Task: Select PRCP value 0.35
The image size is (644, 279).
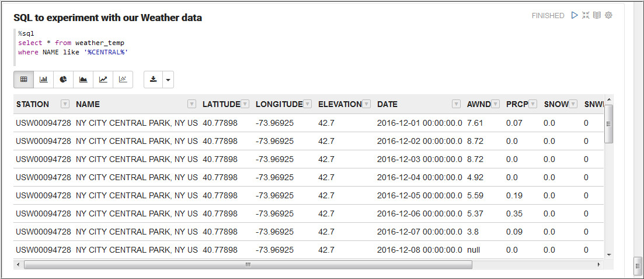Action: point(514,213)
